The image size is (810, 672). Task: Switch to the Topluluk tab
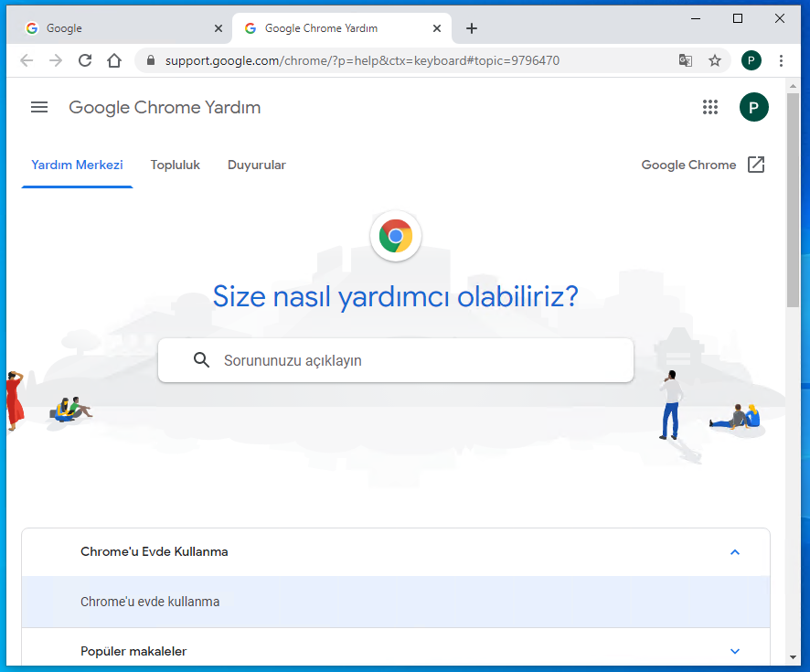click(x=176, y=165)
